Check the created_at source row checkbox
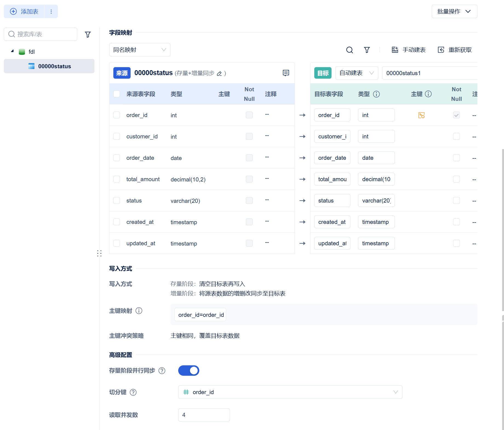The width and height of the screenshot is (504, 430). pos(117,222)
